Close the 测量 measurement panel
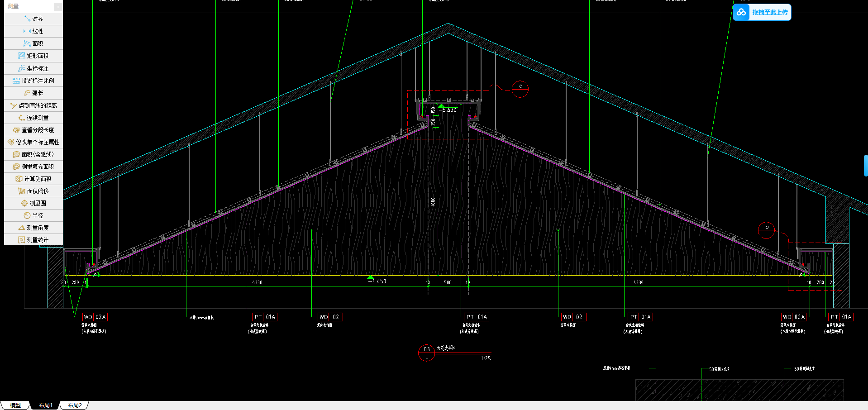Image resolution: width=868 pixels, height=410 pixels. click(x=58, y=6)
